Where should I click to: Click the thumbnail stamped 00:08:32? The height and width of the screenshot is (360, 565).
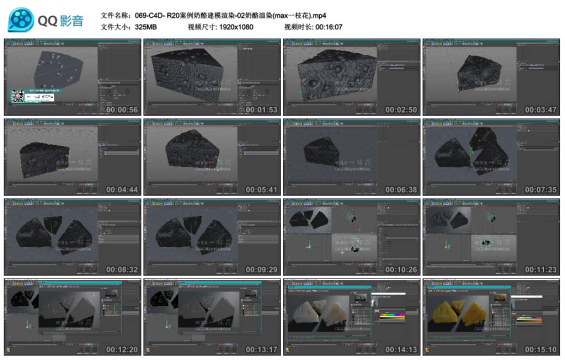72,237
